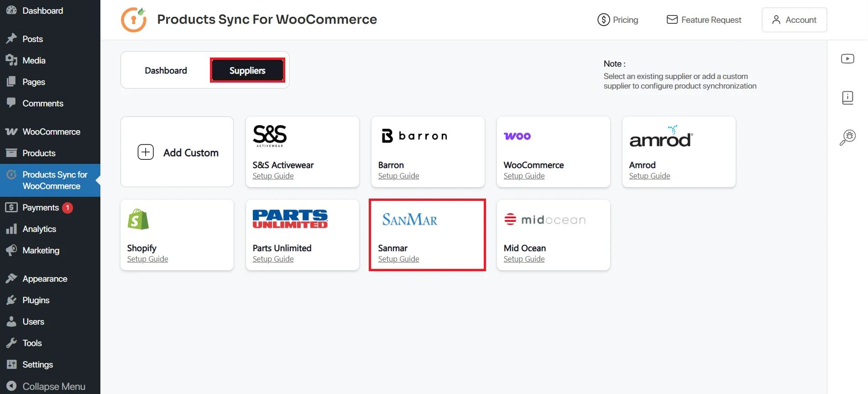Viewport: 868px width, 394px height.
Task: Open the Amrod Setup Guide
Action: [x=649, y=175]
